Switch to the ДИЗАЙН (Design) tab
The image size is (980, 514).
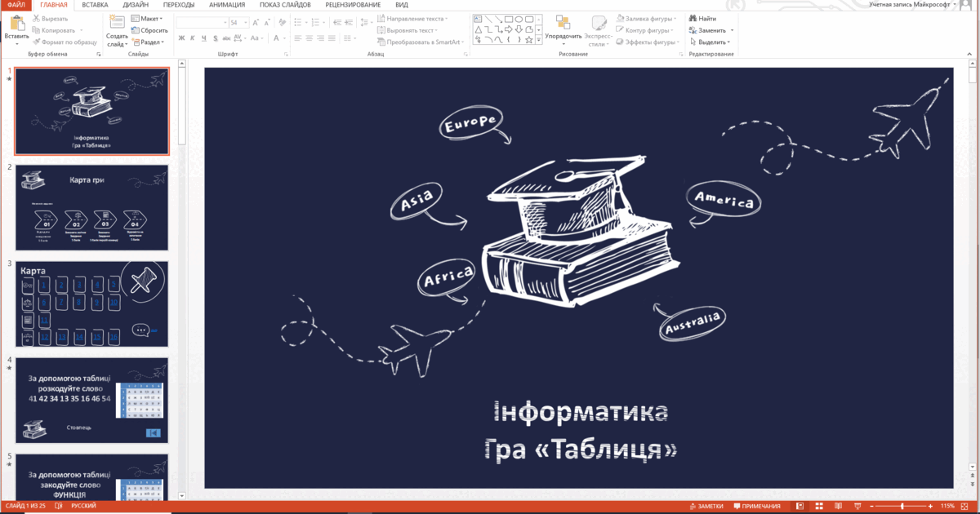point(136,5)
